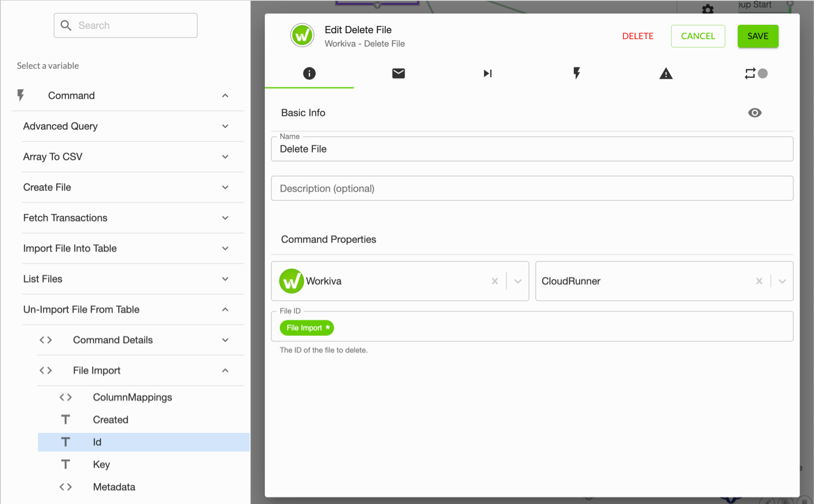Click the search magnifier icon
This screenshot has height=504, width=814.
click(66, 25)
